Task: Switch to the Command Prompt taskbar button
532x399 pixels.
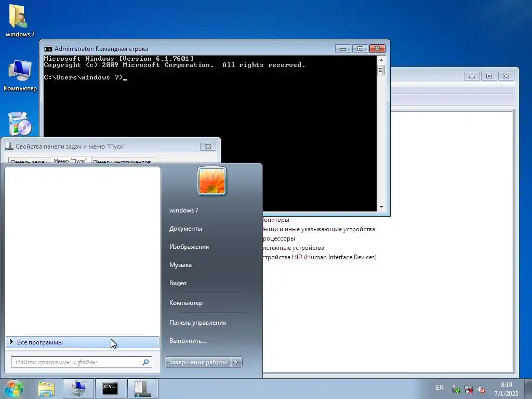Action: coord(110,389)
